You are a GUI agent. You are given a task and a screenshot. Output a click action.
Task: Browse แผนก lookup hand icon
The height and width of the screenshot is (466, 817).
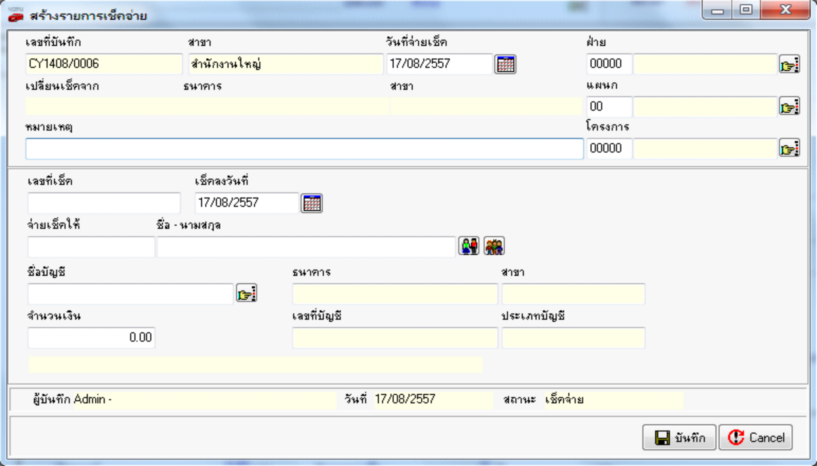coord(789,107)
